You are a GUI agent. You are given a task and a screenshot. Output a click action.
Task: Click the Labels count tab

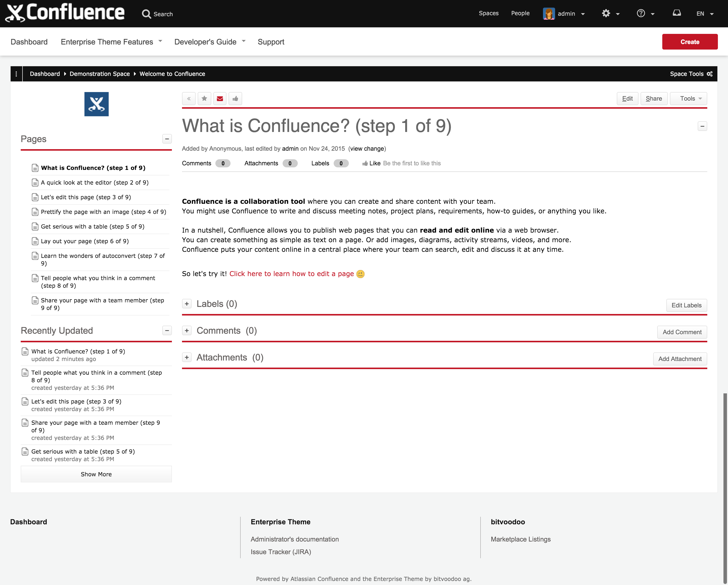pos(330,164)
